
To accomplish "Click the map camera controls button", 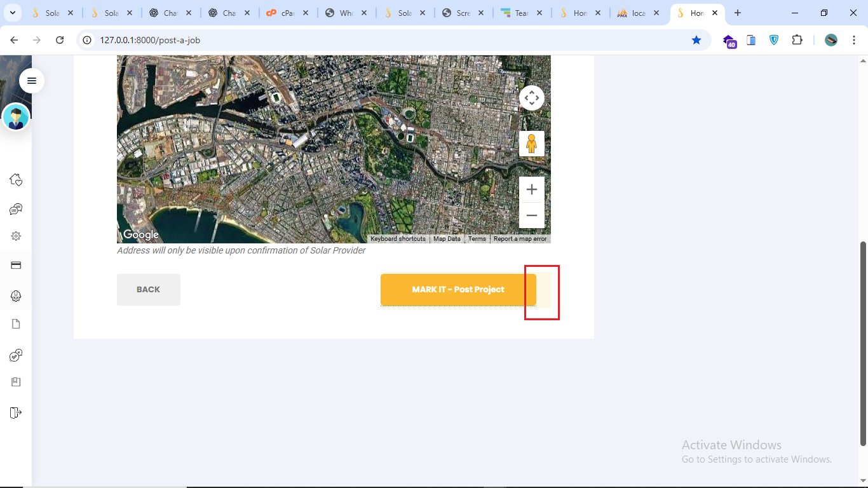I will (x=532, y=98).
